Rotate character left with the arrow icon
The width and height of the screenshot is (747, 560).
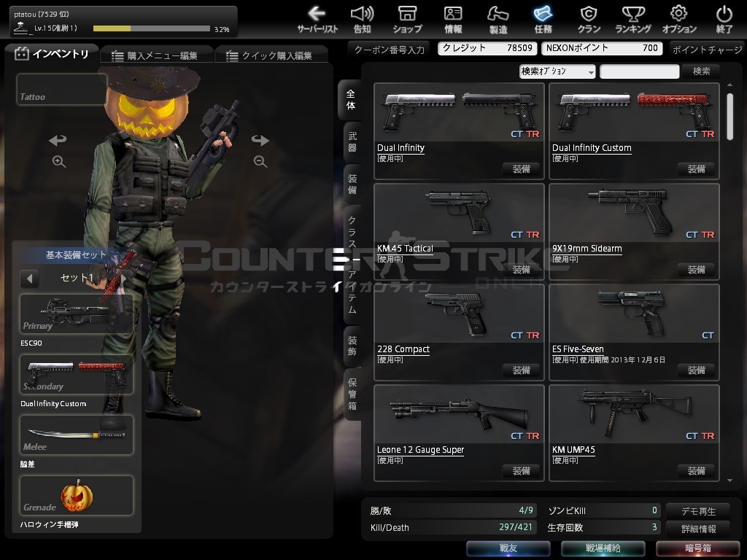58,140
